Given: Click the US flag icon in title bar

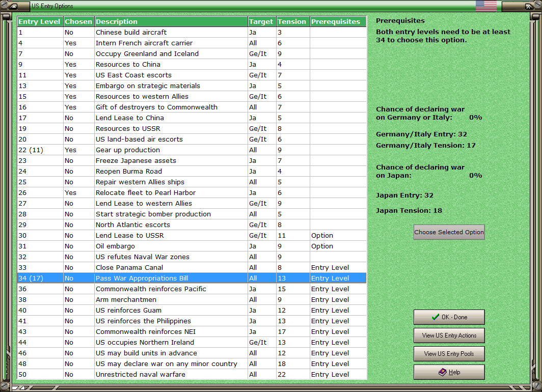Looking at the screenshot, I should click(486, 6).
